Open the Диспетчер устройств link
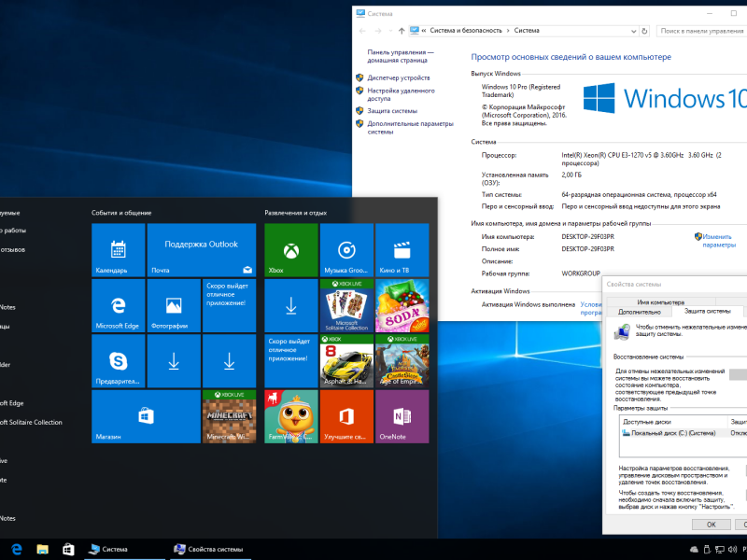The image size is (747, 560). 399,77
